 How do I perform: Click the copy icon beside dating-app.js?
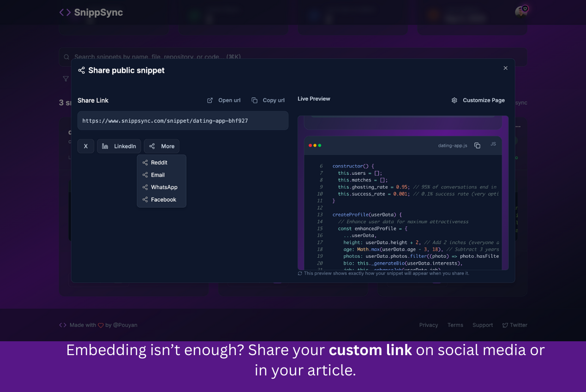pyautogui.click(x=477, y=145)
